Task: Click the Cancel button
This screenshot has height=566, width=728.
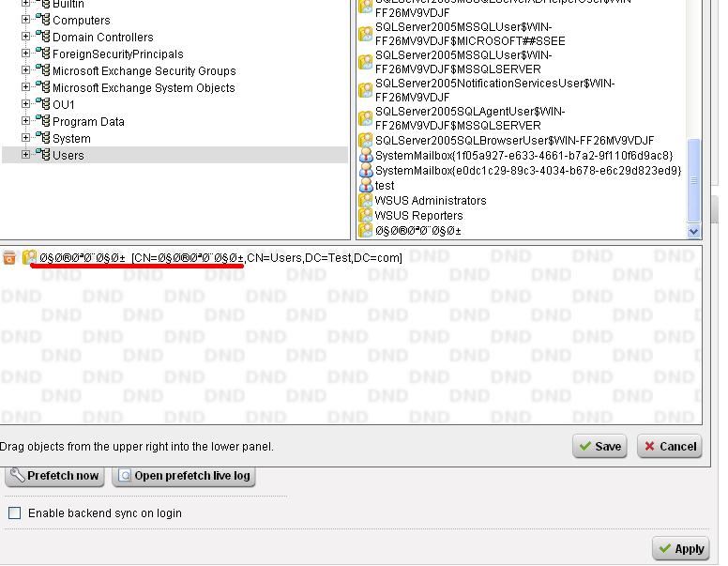Action: click(x=670, y=446)
